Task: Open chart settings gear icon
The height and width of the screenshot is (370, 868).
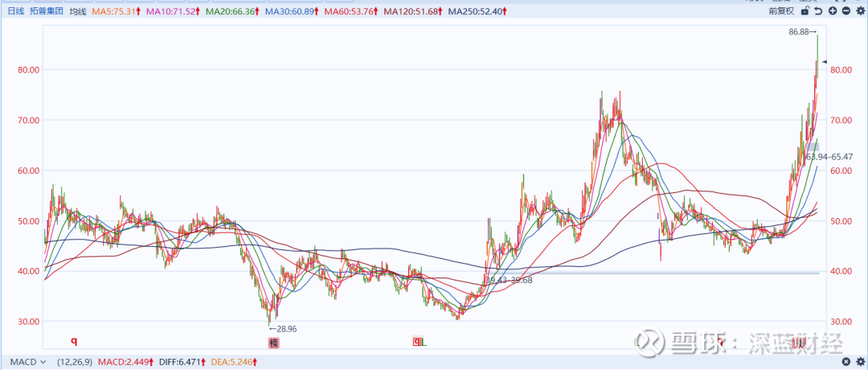Action: pyautogui.click(x=860, y=11)
